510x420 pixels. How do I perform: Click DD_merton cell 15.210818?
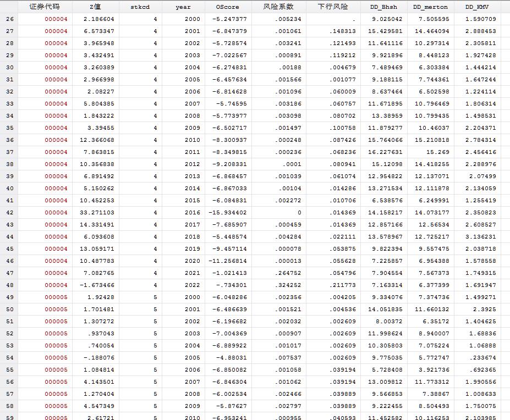432,140
